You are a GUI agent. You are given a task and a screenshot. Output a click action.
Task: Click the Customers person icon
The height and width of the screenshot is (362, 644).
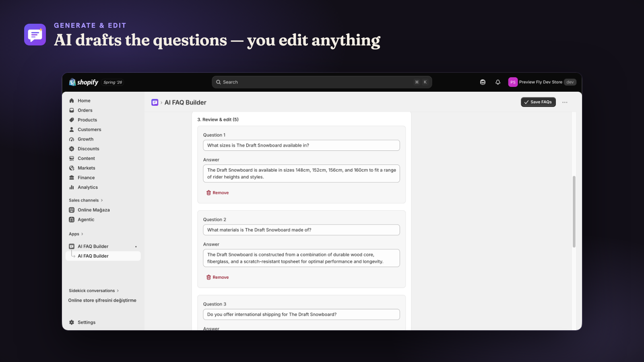click(72, 130)
